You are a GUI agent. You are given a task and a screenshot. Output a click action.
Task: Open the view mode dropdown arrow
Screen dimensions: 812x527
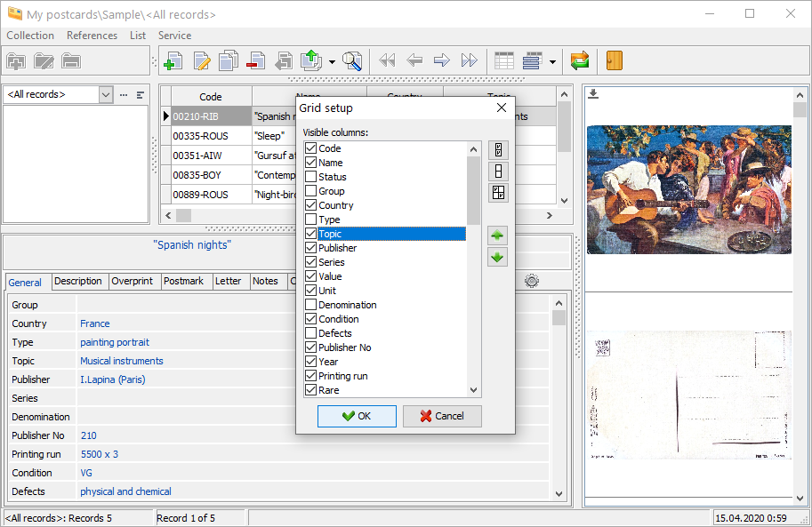[552, 61]
